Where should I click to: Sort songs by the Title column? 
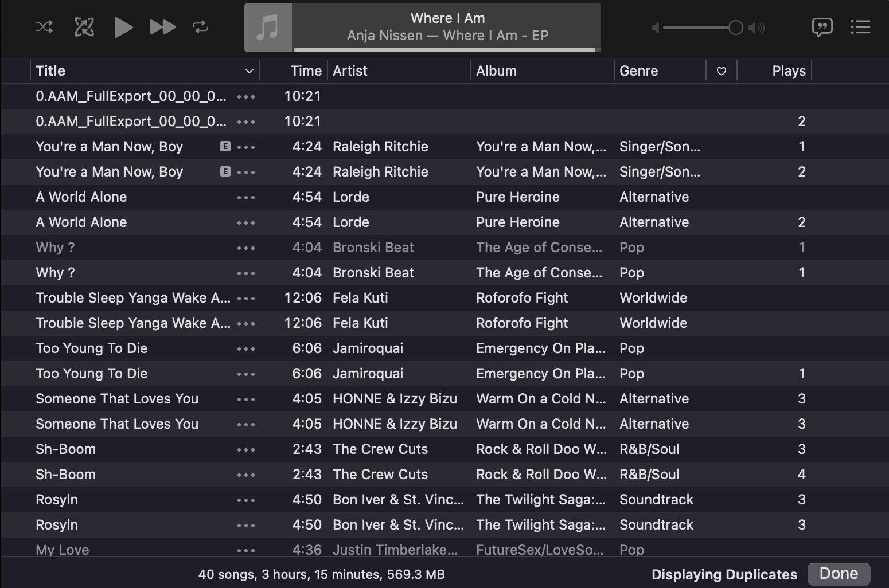[50, 71]
